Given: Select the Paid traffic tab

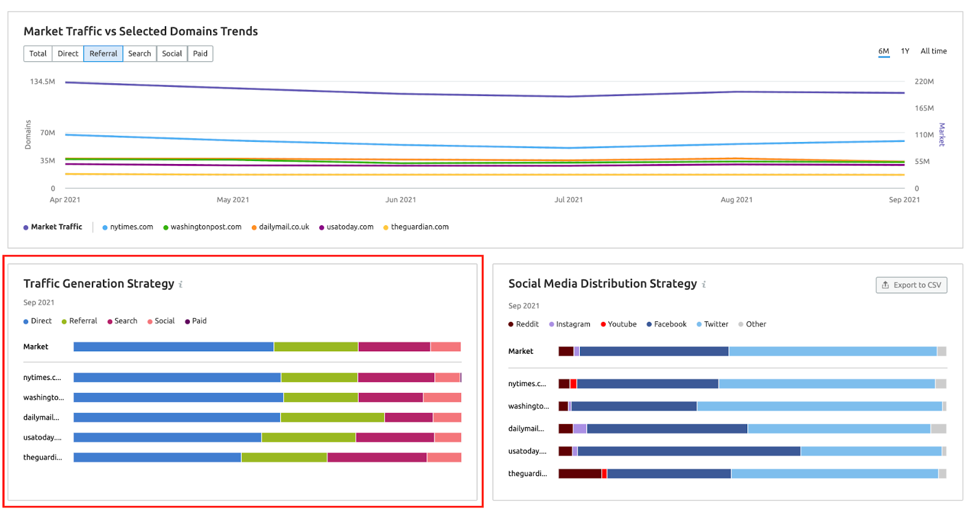Looking at the screenshot, I should tap(200, 54).
